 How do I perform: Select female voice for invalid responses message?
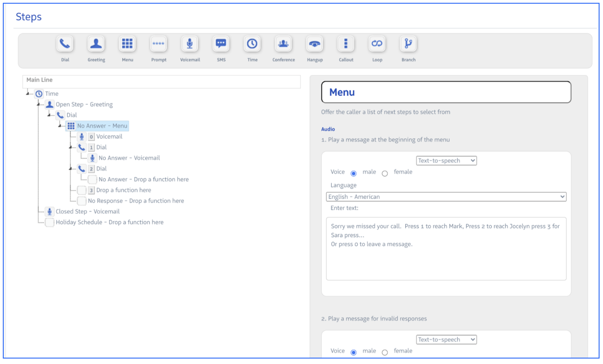[385, 352]
